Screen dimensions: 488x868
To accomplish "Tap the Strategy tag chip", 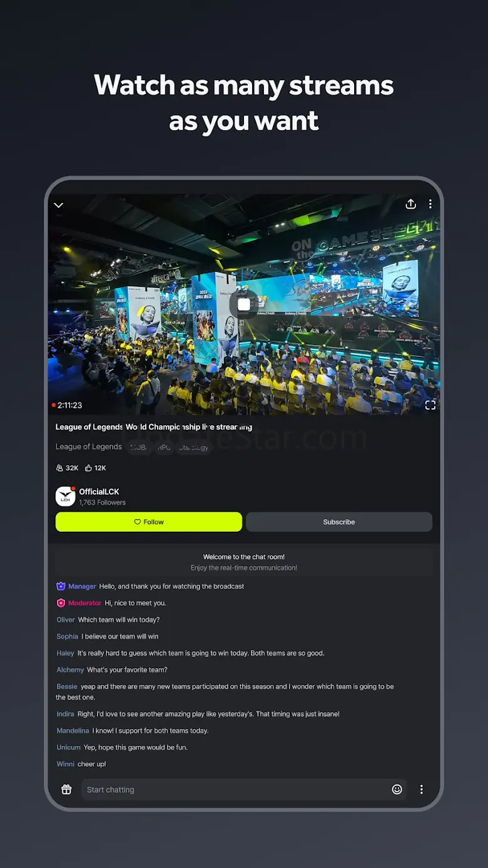I will (194, 447).
